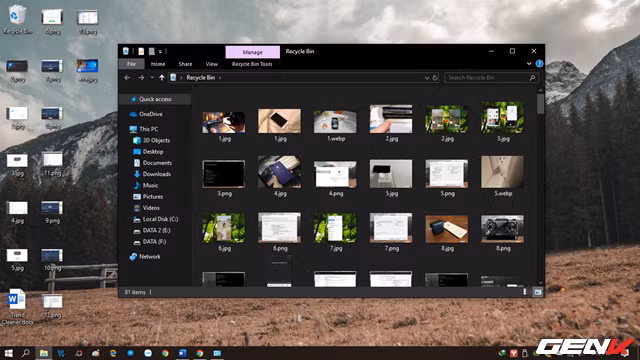Open Documents in the sidebar

pyautogui.click(x=153, y=163)
